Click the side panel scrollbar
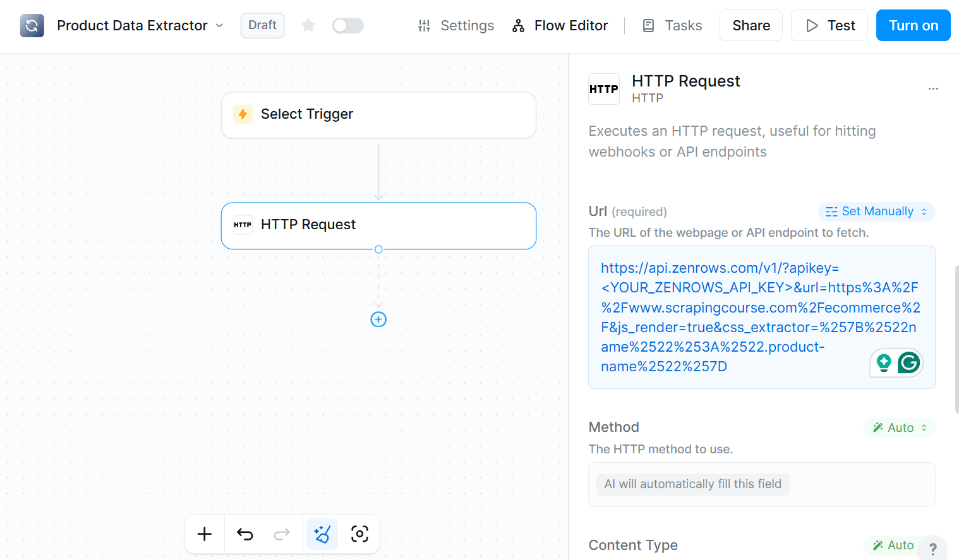959x560 pixels. 956,339
